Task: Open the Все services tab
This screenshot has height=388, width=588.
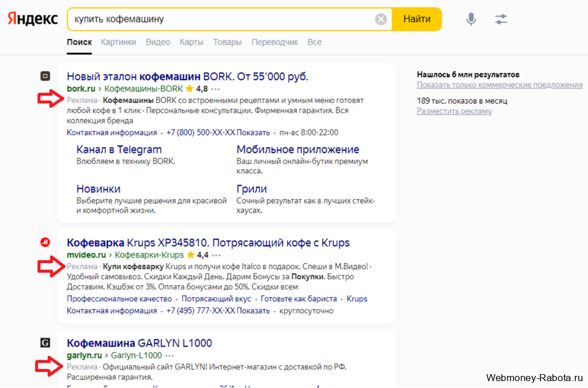Action: pos(314,42)
